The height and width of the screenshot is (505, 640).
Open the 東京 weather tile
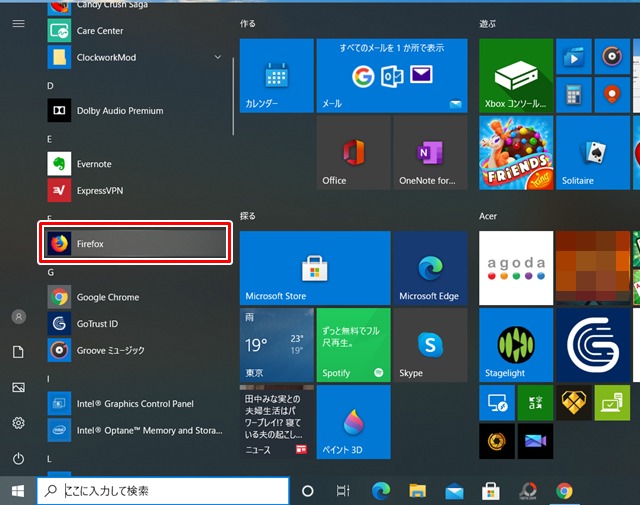[277, 345]
